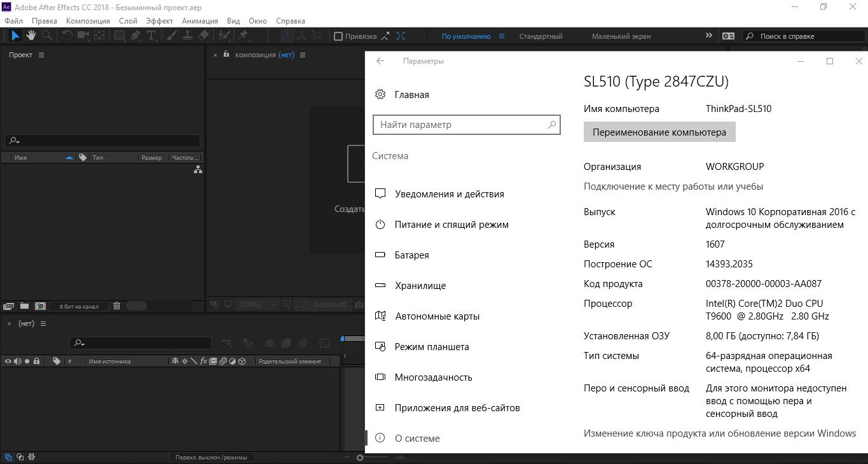Select the Eraser tool

point(203,36)
